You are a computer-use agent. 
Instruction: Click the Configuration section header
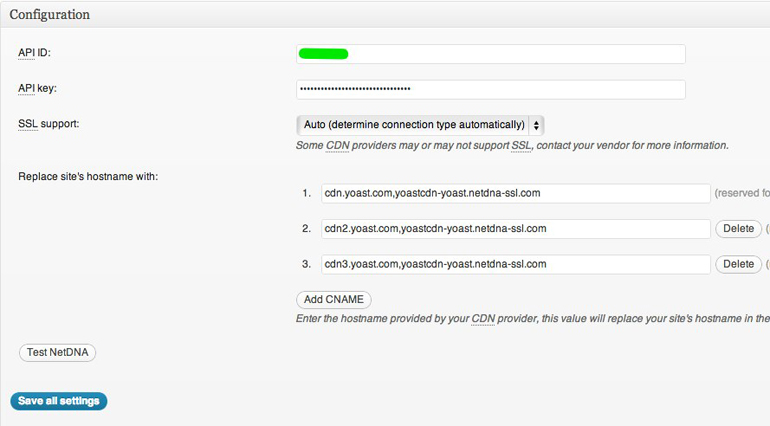50,15
